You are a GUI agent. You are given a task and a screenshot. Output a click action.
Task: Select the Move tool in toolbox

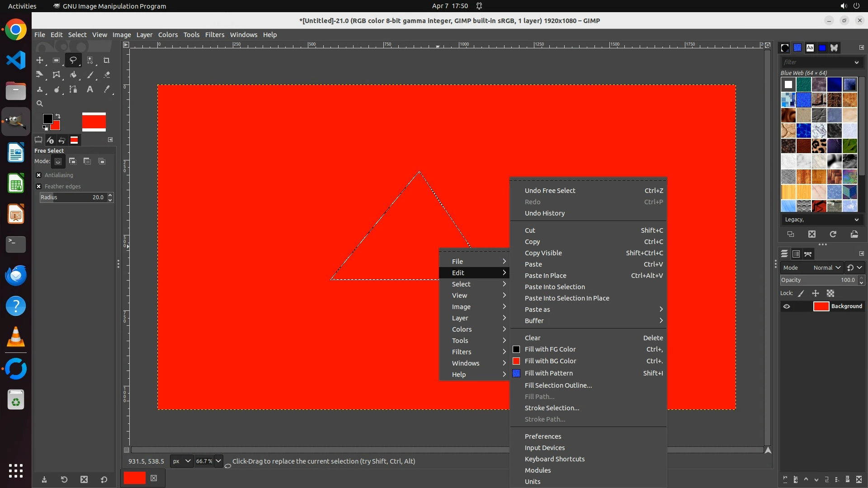pyautogui.click(x=40, y=60)
